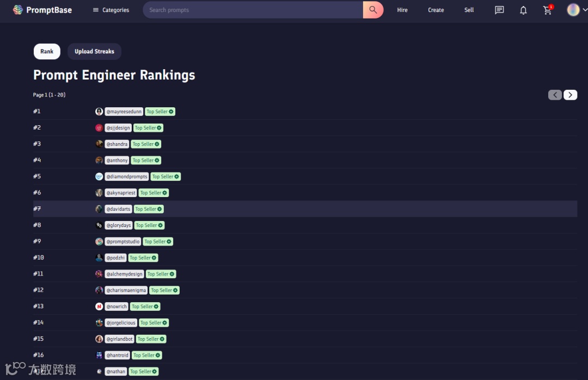Open the notifications bell icon

523,10
